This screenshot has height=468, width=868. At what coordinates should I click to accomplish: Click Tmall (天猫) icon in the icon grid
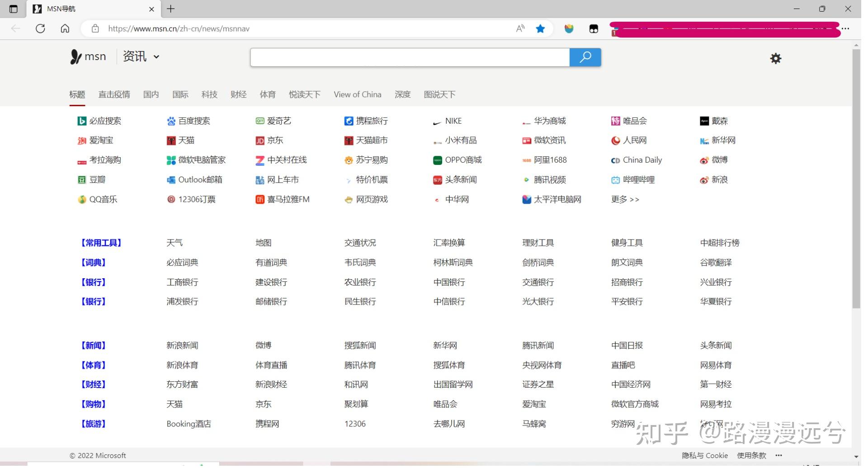tap(172, 141)
